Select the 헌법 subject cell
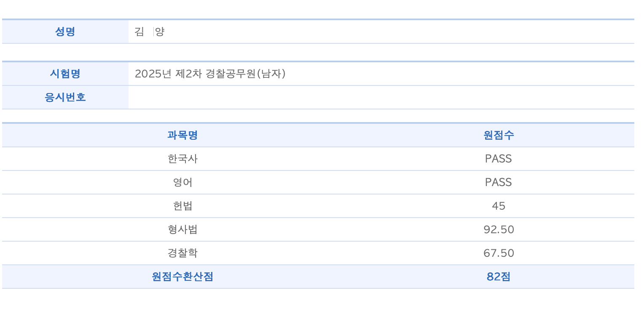The width and height of the screenshot is (644, 325). 182,206
